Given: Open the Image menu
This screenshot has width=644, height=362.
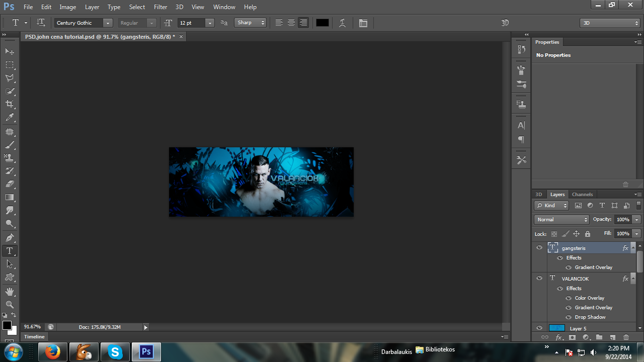Looking at the screenshot, I should pyautogui.click(x=68, y=7).
